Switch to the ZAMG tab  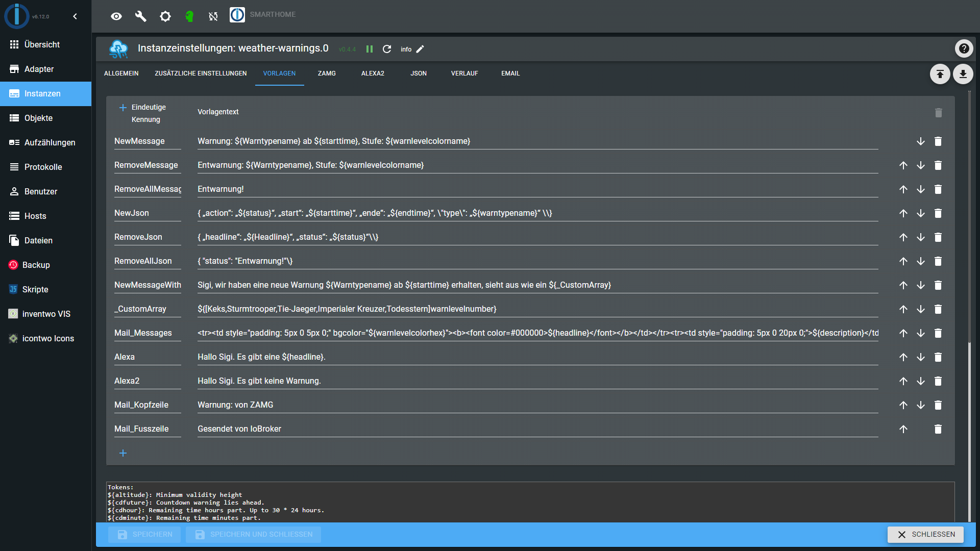tap(327, 73)
